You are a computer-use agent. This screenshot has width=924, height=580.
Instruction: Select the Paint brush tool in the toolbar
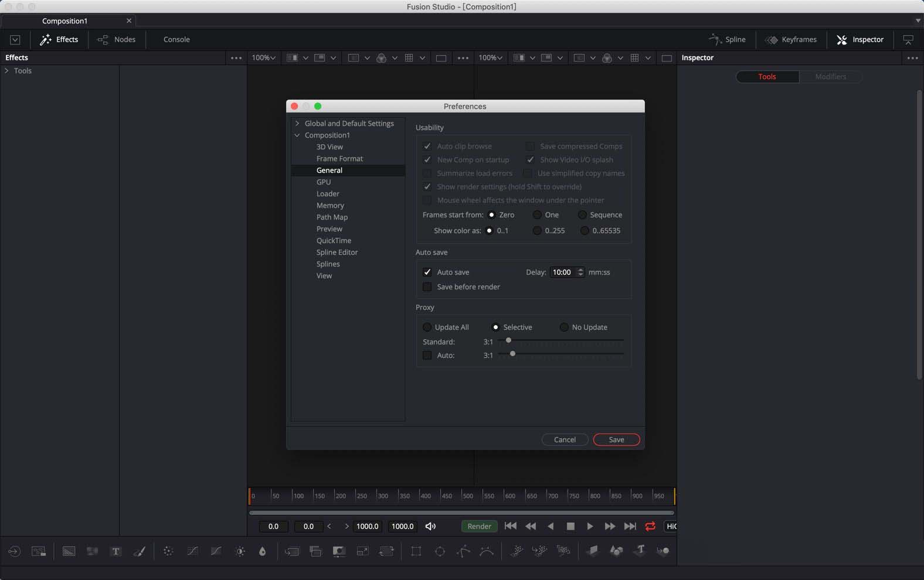[x=140, y=551]
